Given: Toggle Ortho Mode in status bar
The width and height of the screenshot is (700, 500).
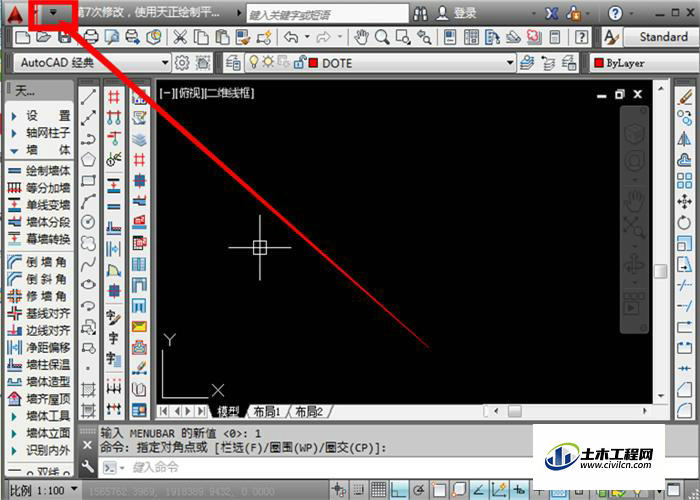Looking at the screenshot, I should pos(399,490).
